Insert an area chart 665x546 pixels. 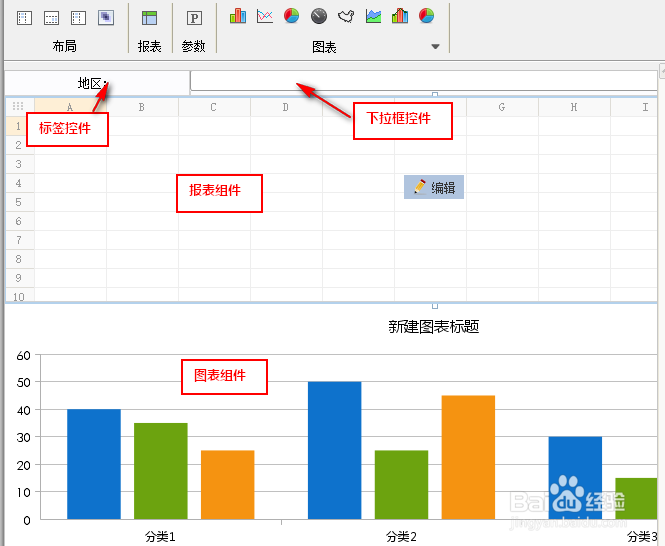373,16
